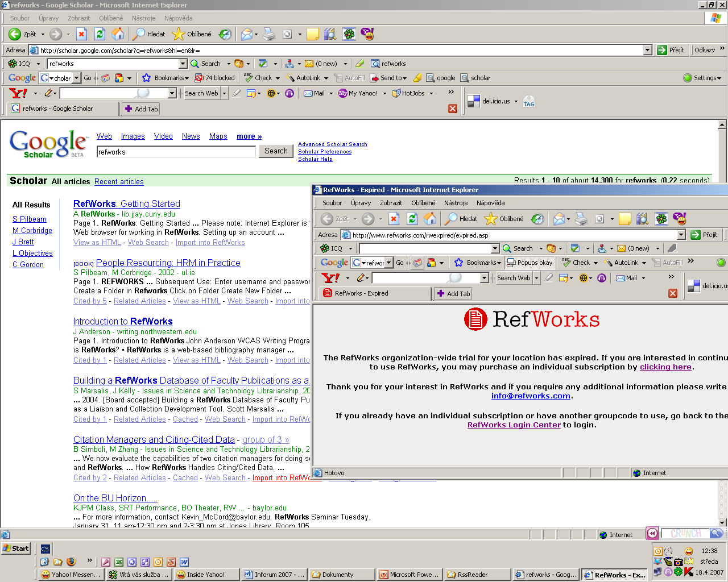Open Google toolbar search dropdown in RefWorks window

coord(389,263)
